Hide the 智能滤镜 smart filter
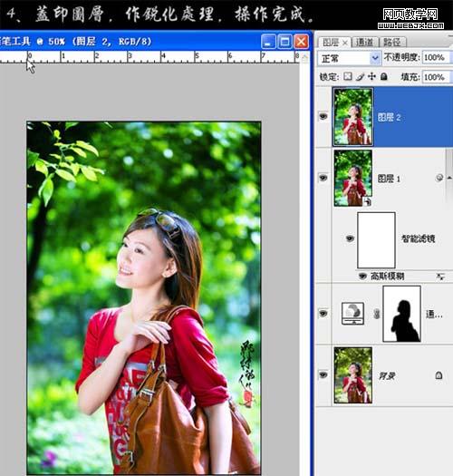 (350, 238)
